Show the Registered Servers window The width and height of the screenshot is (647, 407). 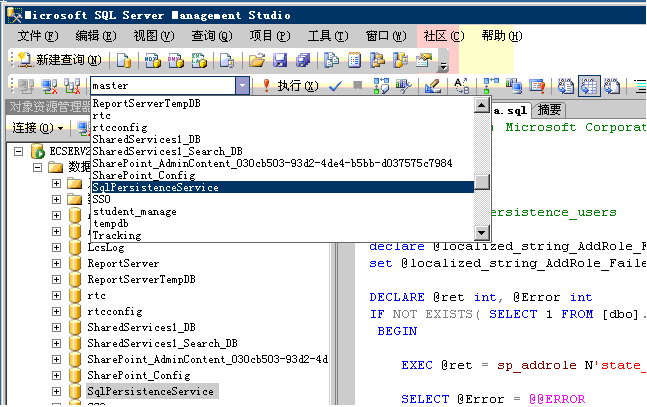coord(331,61)
